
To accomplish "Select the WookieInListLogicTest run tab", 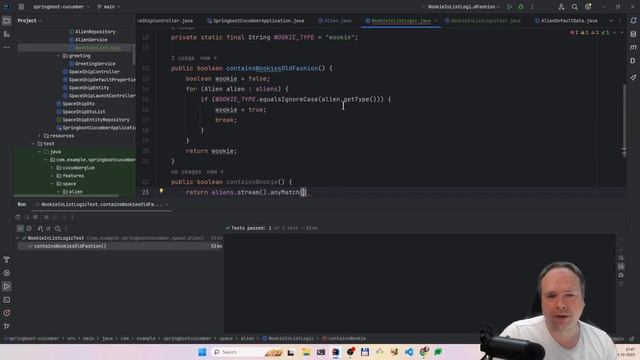I will coord(101,204).
